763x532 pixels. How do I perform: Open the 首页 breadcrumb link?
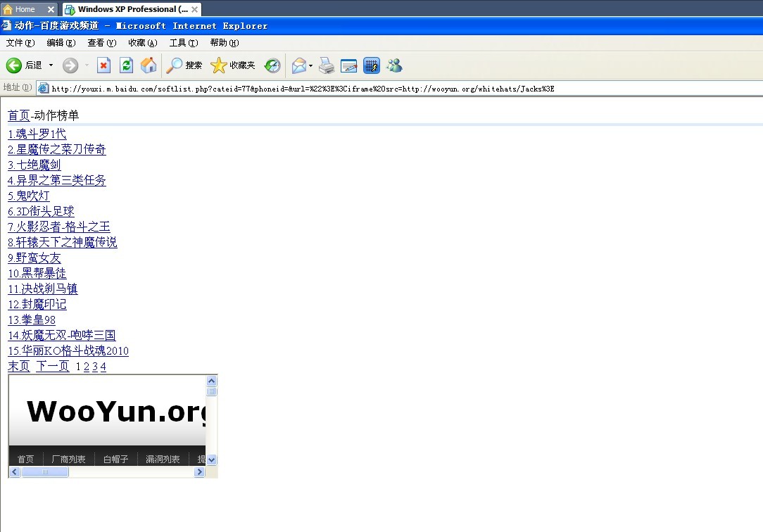click(x=19, y=115)
